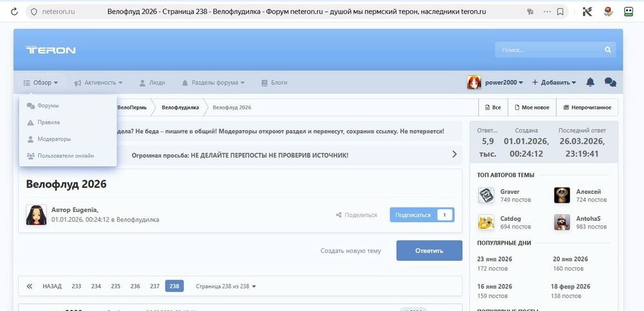Open the messages chat bubbles icon

pos(611,82)
